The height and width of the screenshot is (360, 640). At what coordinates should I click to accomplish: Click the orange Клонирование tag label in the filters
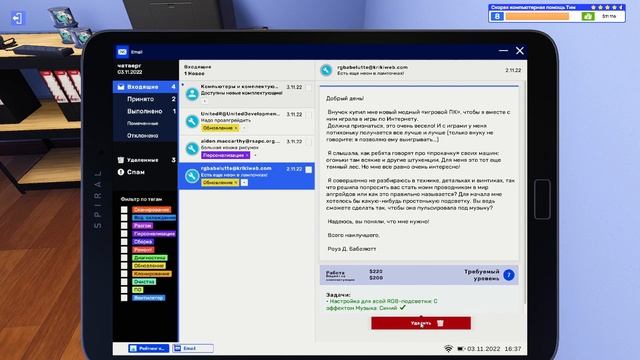(x=152, y=274)
